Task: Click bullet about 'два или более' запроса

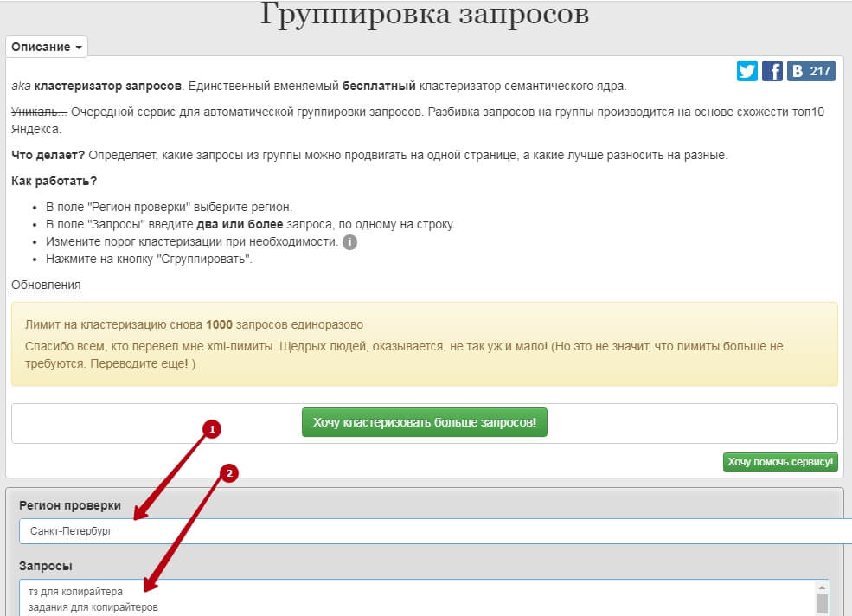Action: point(251,225)
